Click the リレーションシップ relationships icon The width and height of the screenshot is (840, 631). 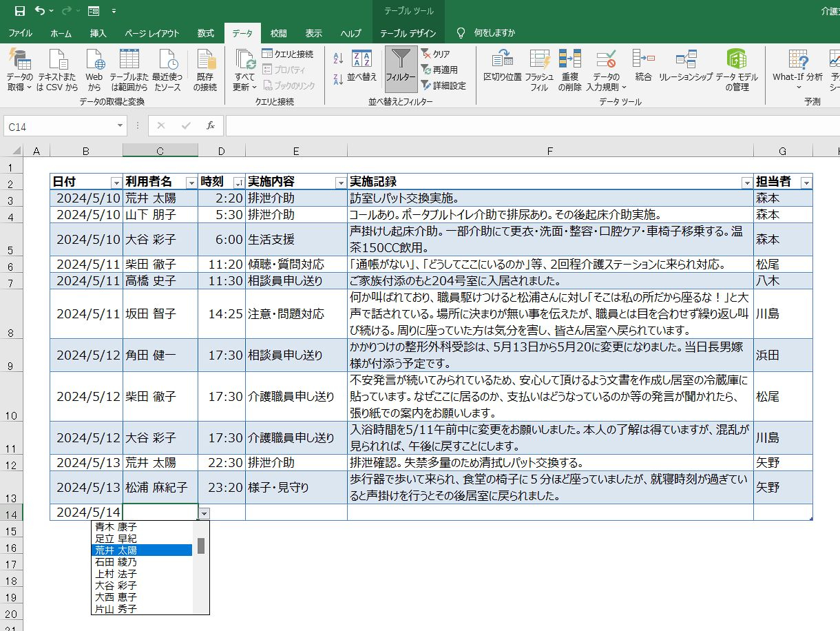pyautogui.click(x=686, y=65)
